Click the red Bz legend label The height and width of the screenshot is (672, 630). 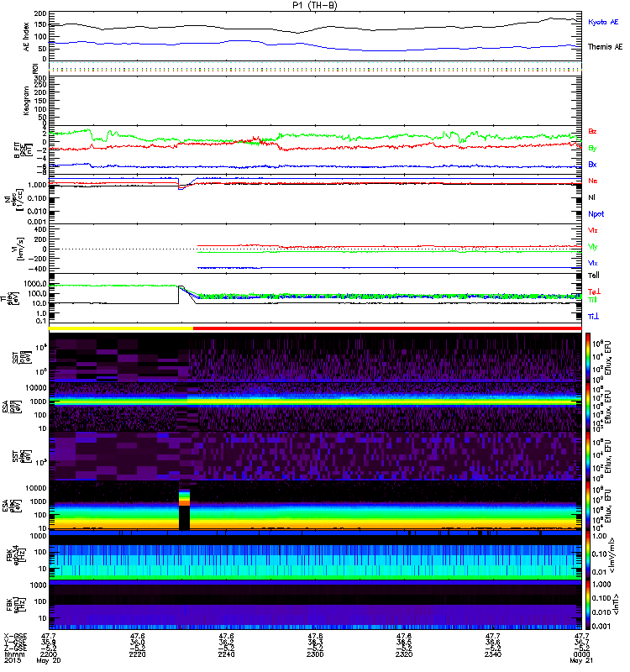(592, 131)
